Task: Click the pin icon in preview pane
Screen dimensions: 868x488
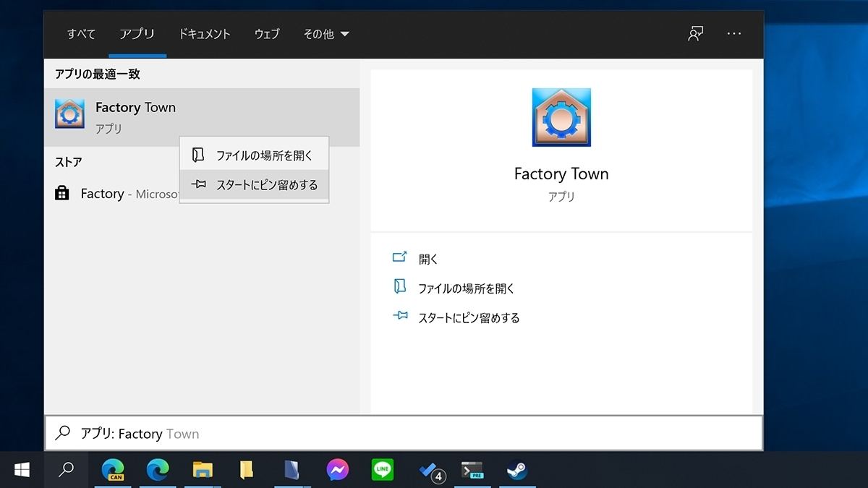Action: pyautogui.click(x=400, y=317)
